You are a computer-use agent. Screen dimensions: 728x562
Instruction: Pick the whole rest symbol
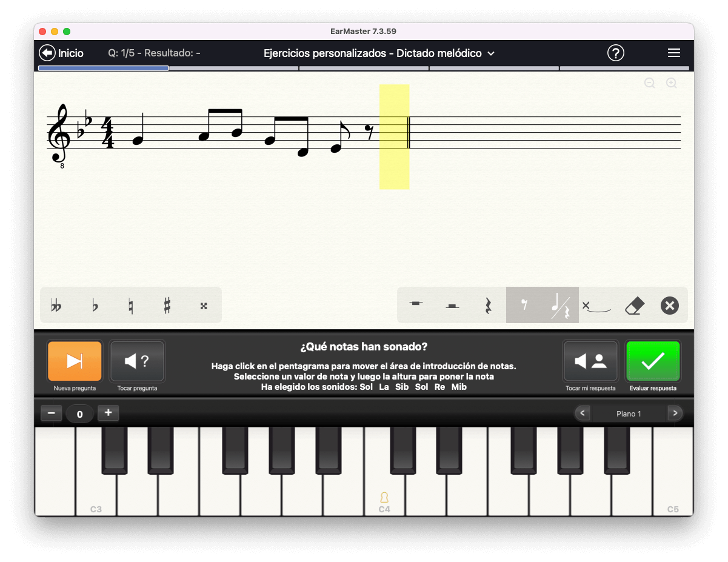[416, 305]
